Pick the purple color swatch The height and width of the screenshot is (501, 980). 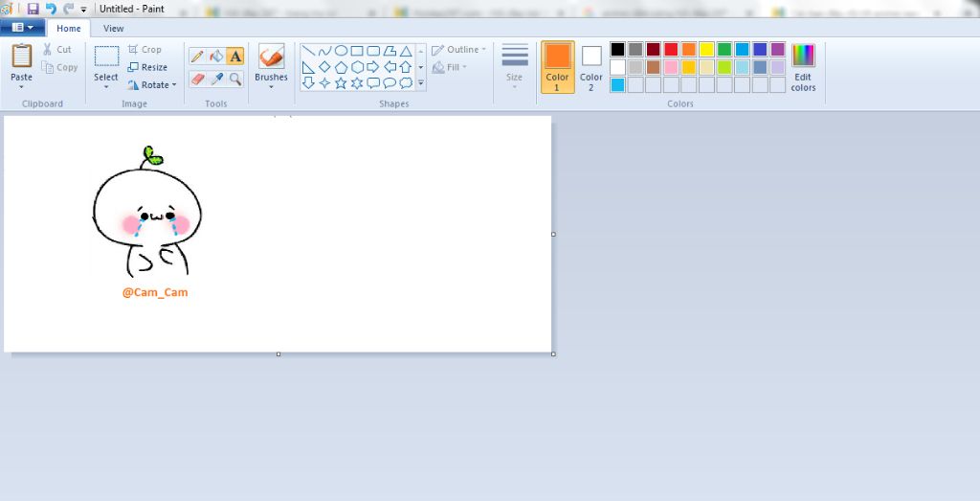click(777, 50)
